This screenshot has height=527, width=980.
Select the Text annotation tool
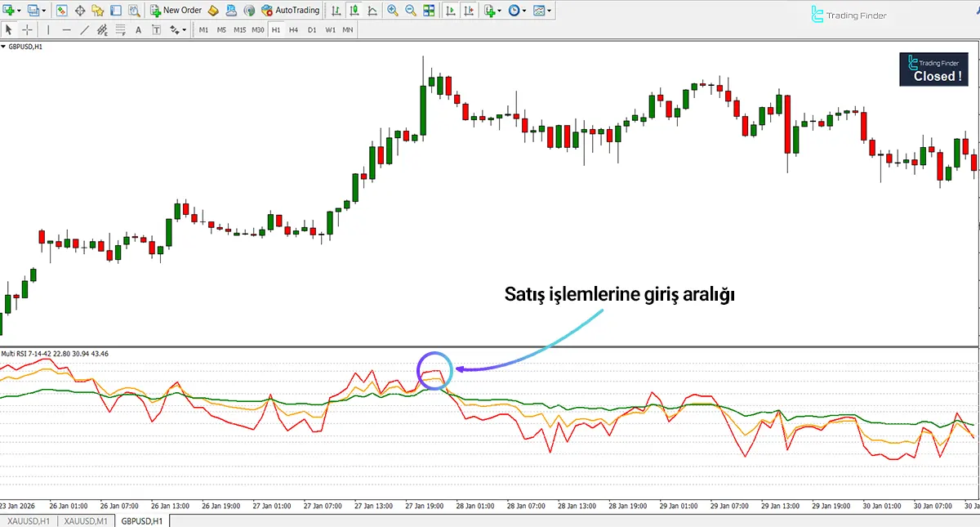[x=138, y=29]
